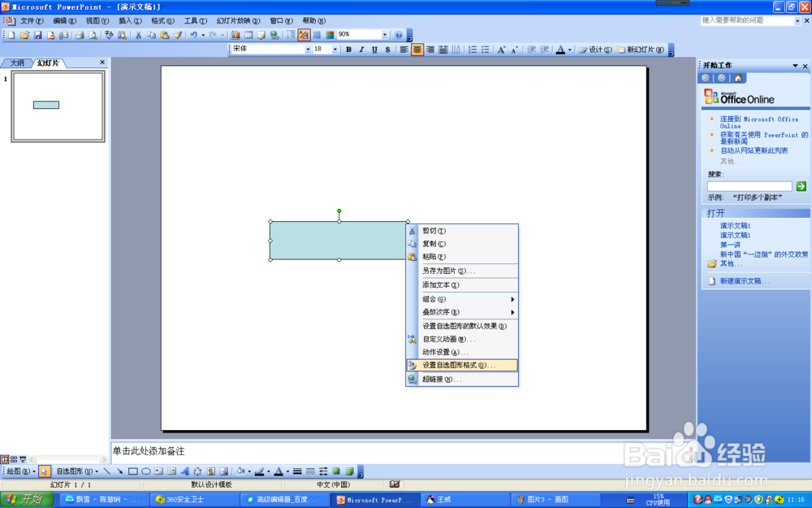Screen dimensions: 812x508
Task: Toggle Underline formatting
Action: (374, 50)
